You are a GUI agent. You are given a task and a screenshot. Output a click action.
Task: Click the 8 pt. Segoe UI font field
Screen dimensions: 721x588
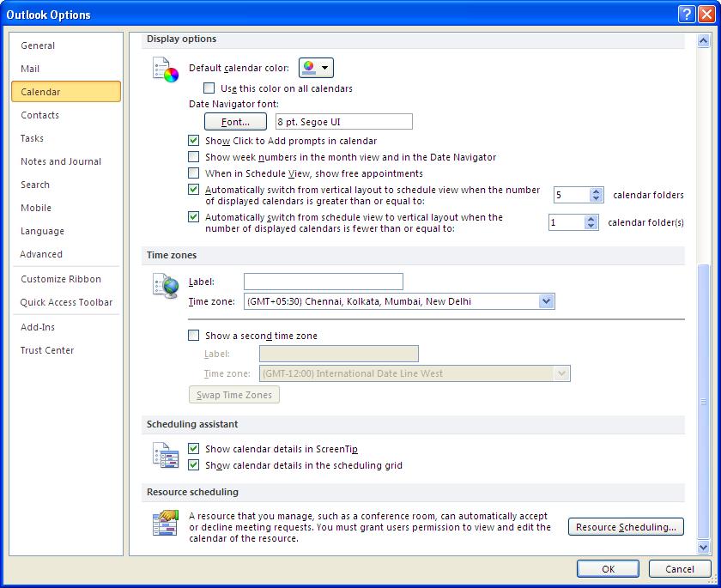[344, 122]
